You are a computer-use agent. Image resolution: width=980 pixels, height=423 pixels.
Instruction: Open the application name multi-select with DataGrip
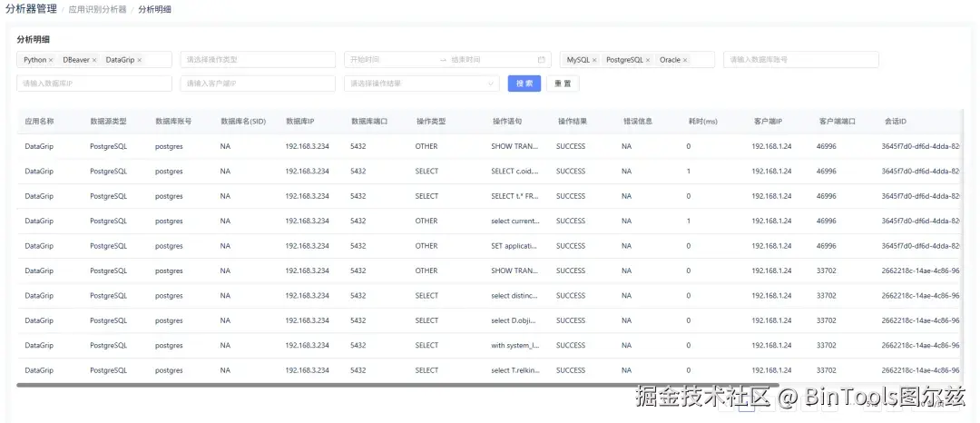[94, 60]
